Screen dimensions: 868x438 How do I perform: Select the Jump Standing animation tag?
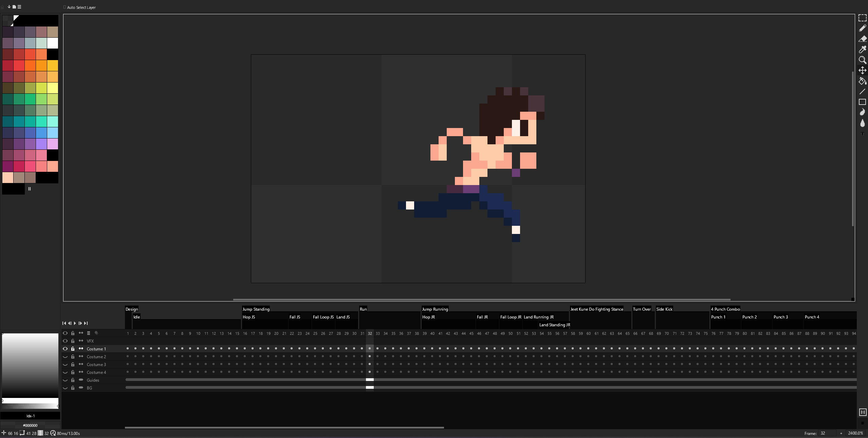coord(256,309)
